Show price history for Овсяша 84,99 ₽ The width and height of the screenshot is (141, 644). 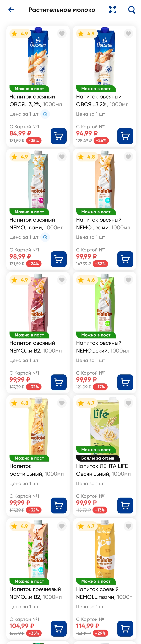coord(45,114)
